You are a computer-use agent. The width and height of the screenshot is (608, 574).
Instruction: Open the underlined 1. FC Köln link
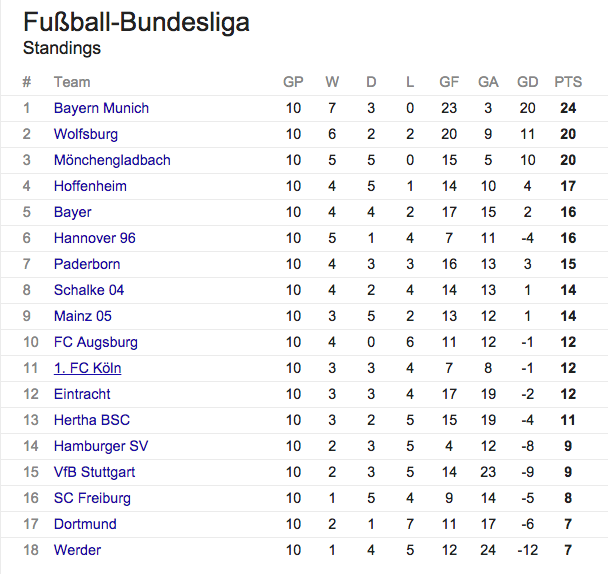point(87,368)
